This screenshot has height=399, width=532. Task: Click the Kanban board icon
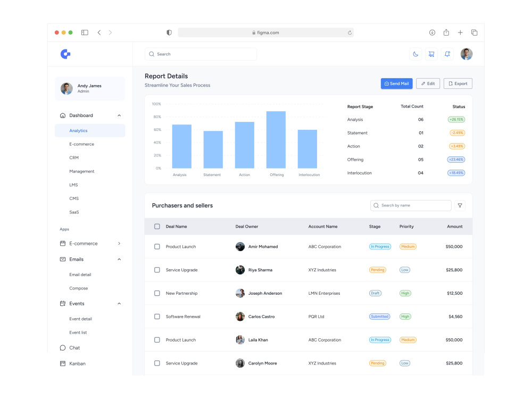(x=63, y=363)
